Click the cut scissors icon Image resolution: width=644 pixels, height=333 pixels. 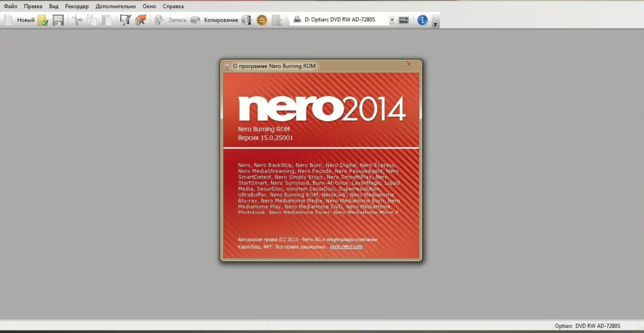click(77, 20)
